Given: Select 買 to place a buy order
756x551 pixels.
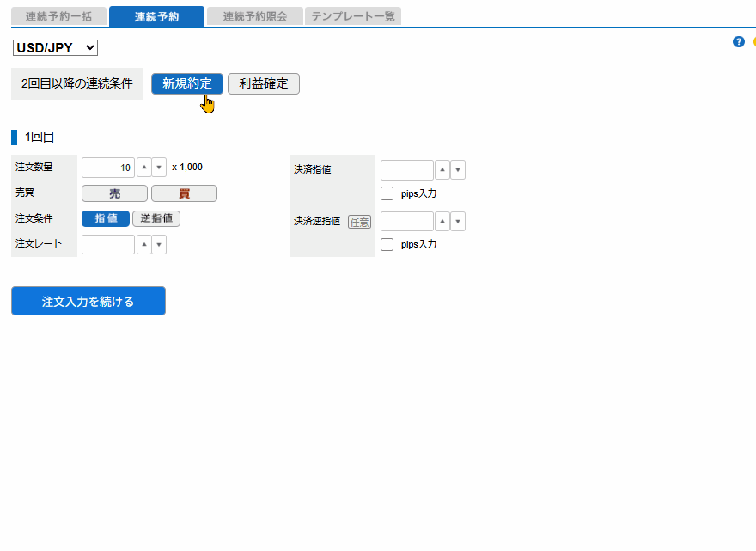Looking at the screenshot, I should click(x=183, y=193).
